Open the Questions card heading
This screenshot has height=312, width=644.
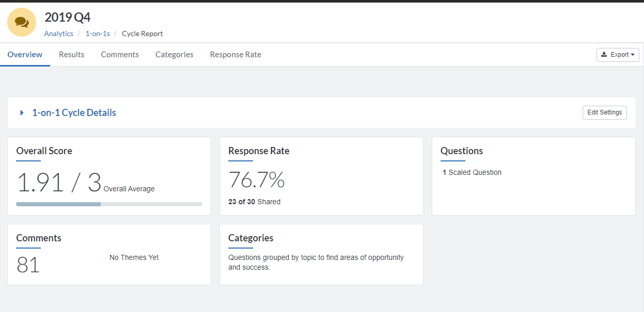tap(462, 151)
